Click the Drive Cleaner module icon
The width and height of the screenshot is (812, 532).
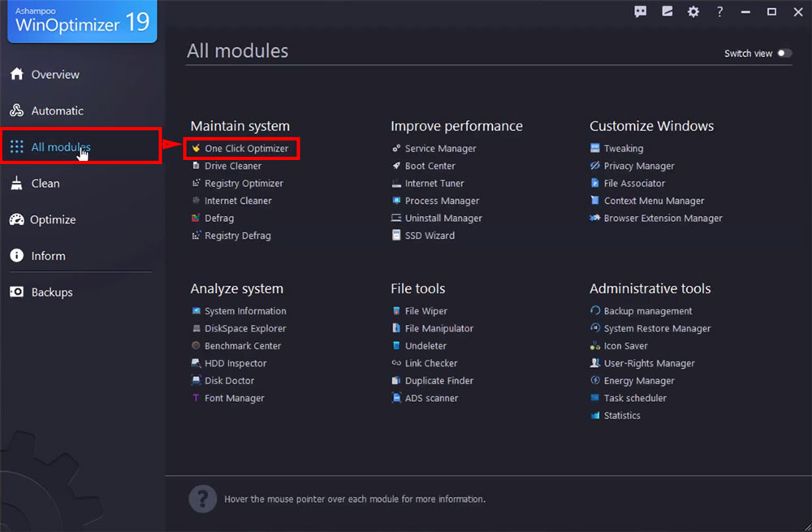click(197, 166)
